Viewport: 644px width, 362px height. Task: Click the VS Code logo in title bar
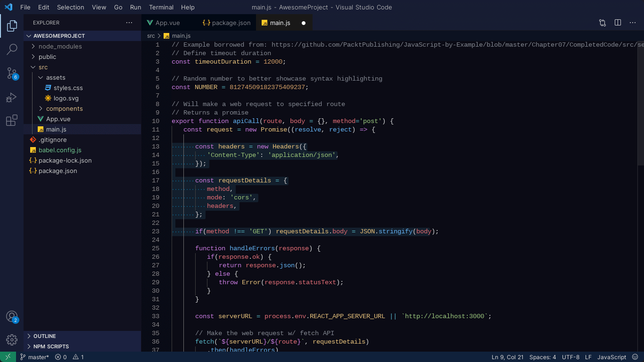pyautogui.click(x=8, y=7)
